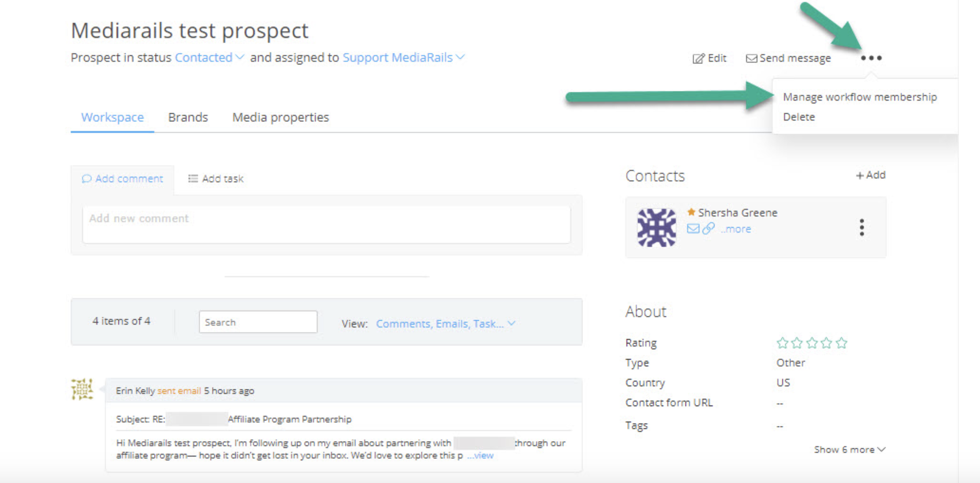980x483 pixels.
Task: Click the link icon under Shersha Greene
Action: coord(708,229)
